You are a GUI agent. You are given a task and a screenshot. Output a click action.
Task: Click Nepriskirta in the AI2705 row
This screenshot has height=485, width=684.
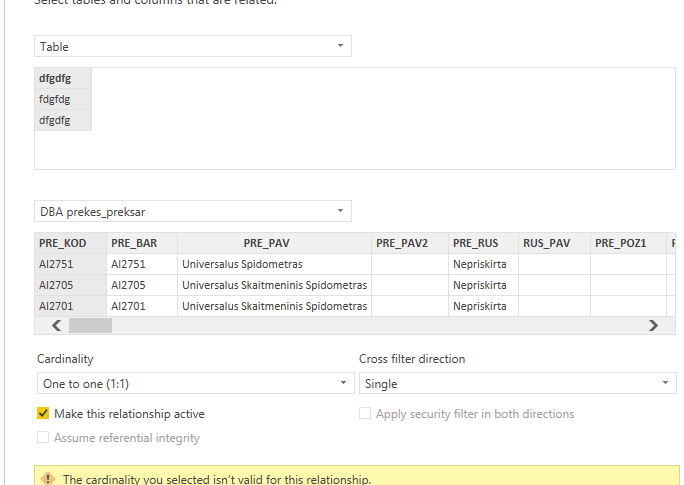pos(483,285)
